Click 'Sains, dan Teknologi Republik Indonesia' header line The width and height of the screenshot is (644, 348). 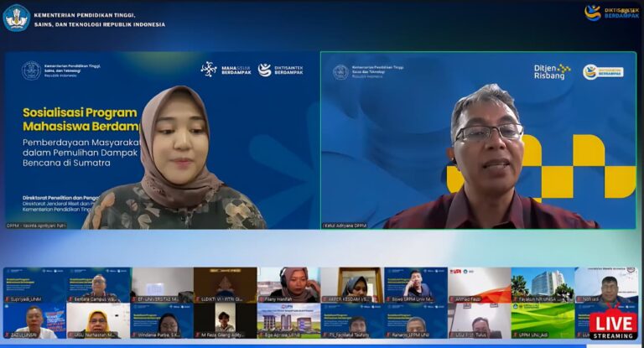pos(100,24)
